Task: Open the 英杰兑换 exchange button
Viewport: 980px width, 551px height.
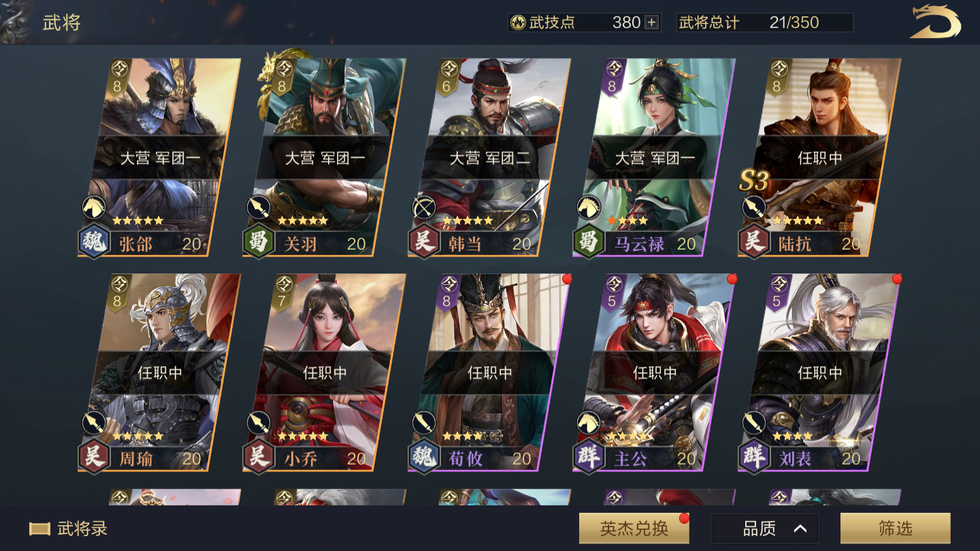Action: point(634,529)
